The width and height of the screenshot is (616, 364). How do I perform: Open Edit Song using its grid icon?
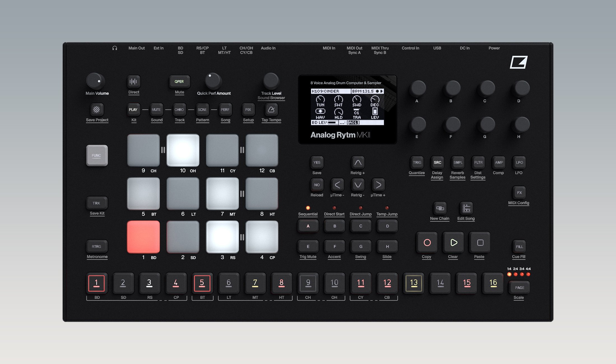(x=466, y=208)
